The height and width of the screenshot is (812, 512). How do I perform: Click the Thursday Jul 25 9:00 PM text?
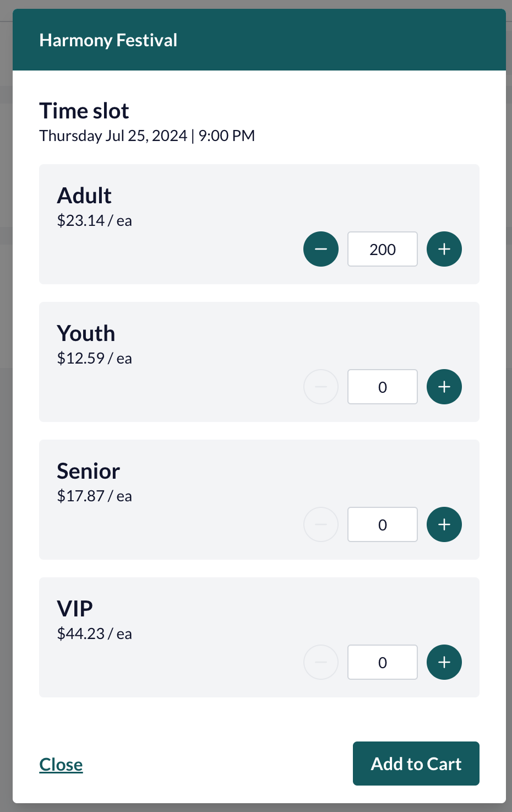click(x=147, y=136)
